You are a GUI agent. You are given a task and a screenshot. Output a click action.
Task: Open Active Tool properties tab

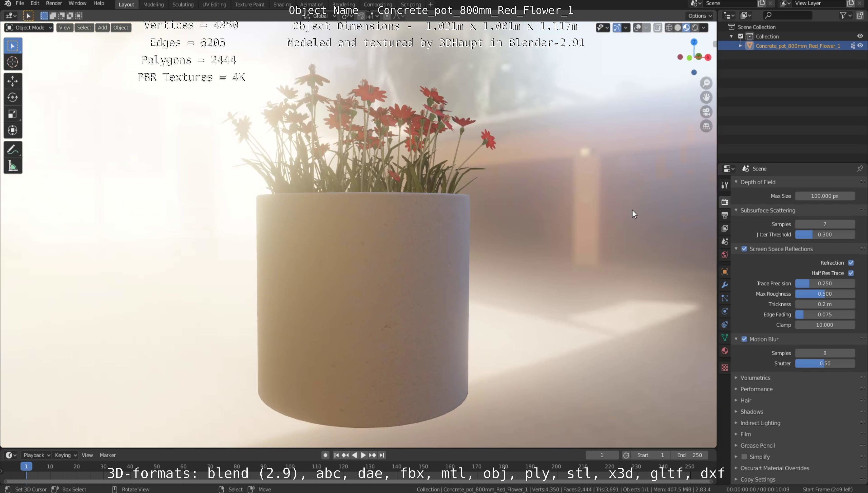(724, 185)
